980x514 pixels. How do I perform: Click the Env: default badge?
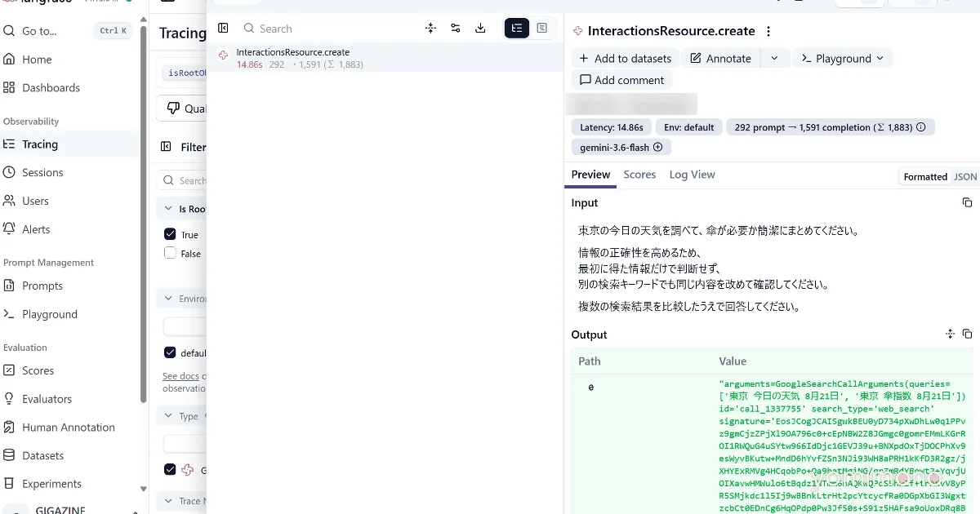pyautogui.click(x=688, y=127)
